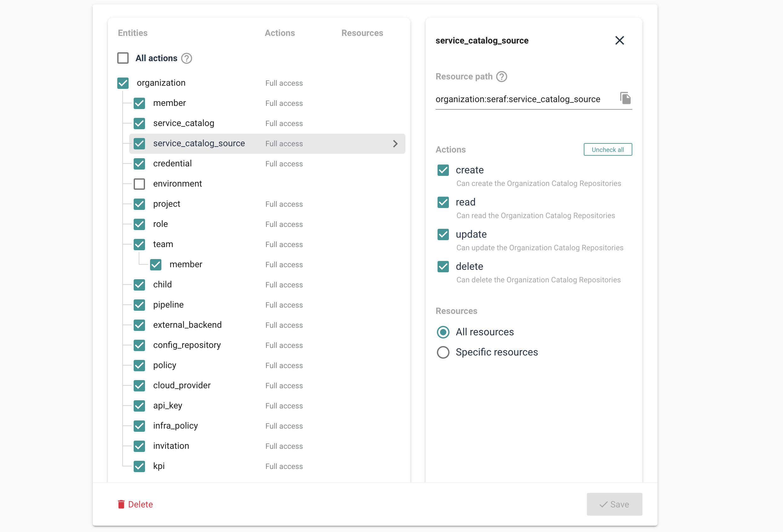Image resolution: width=783 pixels, height=532 pixels.
Task: Enable the environment entity checkbox
Action: 139,184
